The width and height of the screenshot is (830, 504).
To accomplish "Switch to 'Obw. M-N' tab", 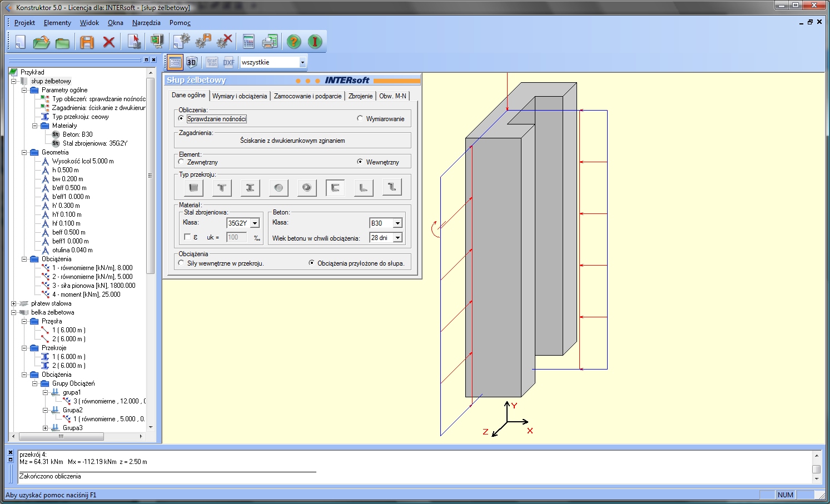I will 392,96.
